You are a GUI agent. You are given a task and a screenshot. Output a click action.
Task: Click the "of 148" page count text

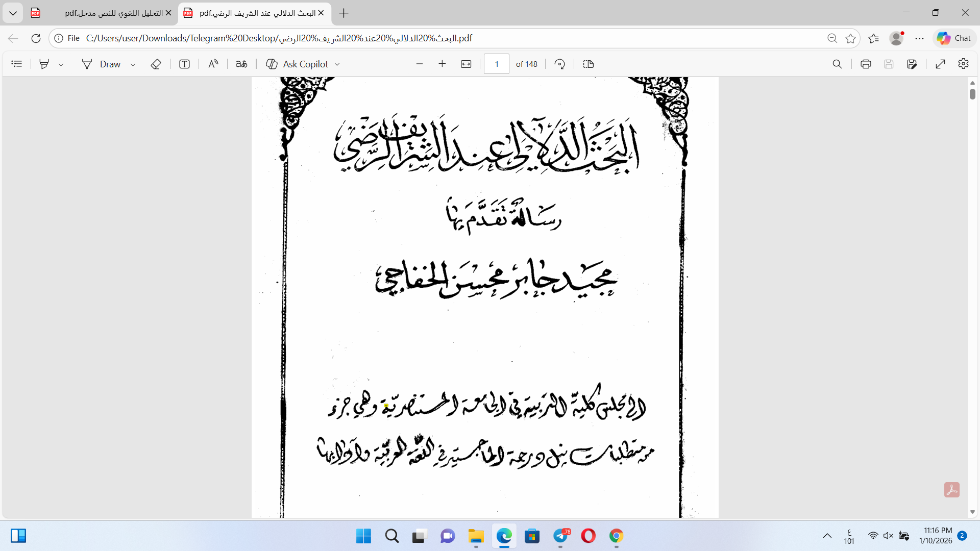(x=527, y=64)
